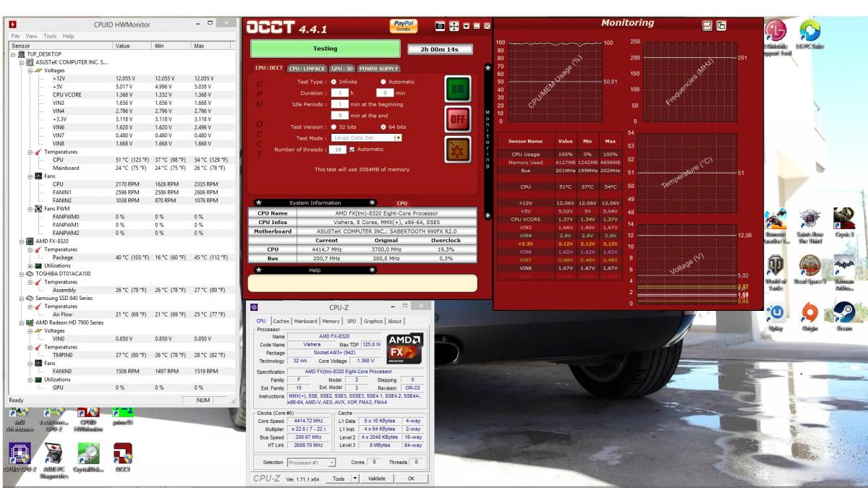
Task: Switch to Caches tab in CPU-Z
Action: pyautogui.click(x=281, y=321)
